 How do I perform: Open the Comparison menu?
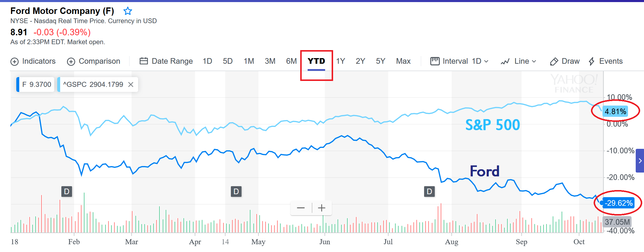coord(94,61)
